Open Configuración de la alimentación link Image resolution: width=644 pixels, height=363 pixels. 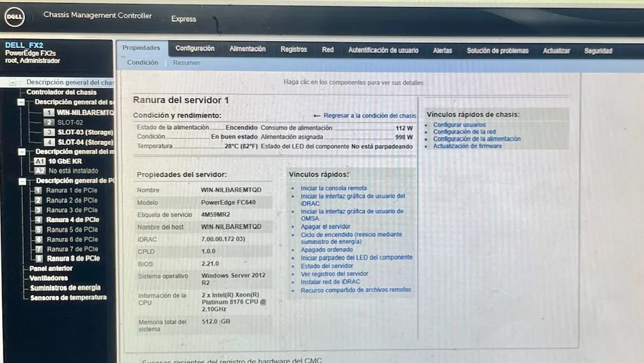pyautogui.click(x=477, y=139)
